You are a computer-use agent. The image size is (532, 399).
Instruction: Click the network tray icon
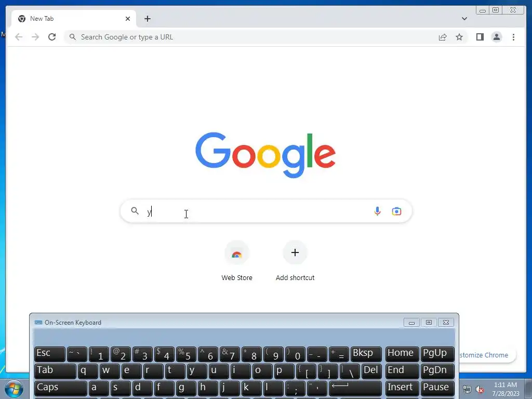click(467, 389)
